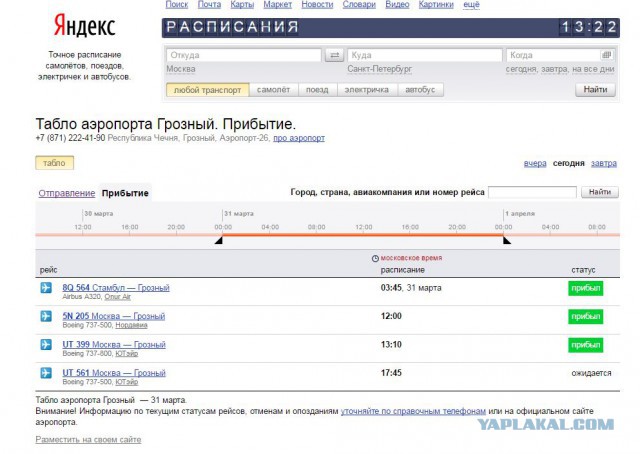Select 'автобус' transport filter
This screenshot has width=640, height=454.
coord(420,90)
